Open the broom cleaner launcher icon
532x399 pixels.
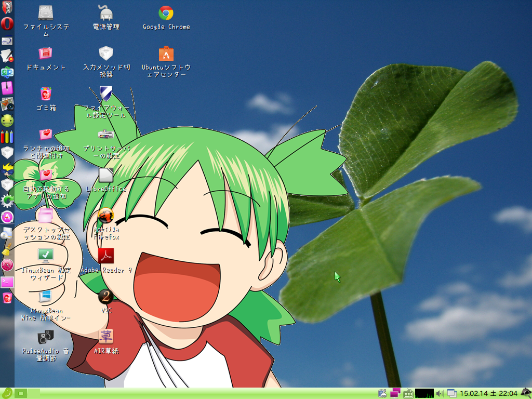pos(7,249)
